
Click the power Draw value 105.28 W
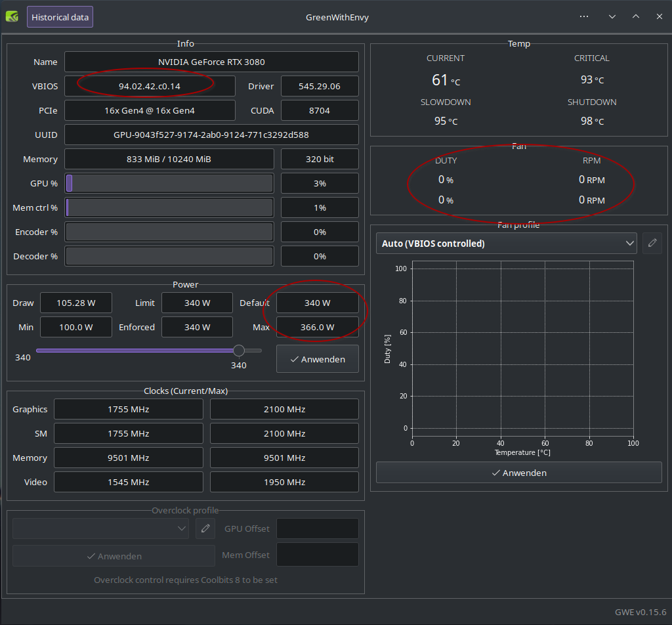point(76,303)
